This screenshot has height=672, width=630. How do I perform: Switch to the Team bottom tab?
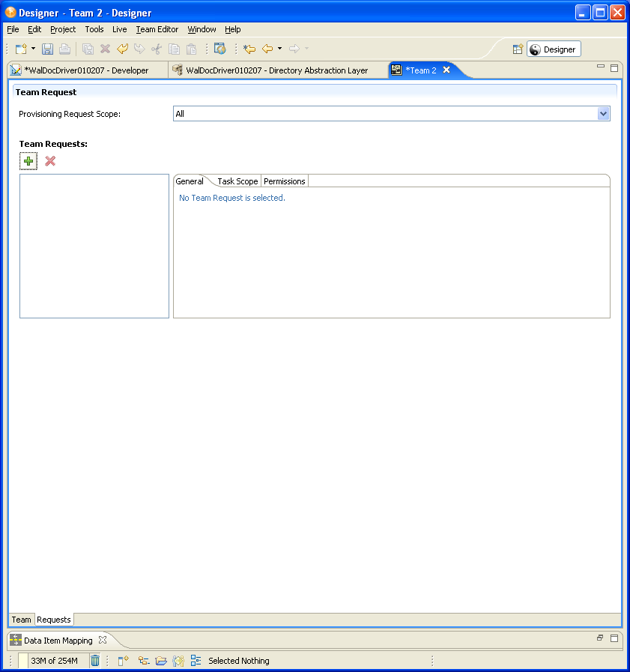pos(22,620)
